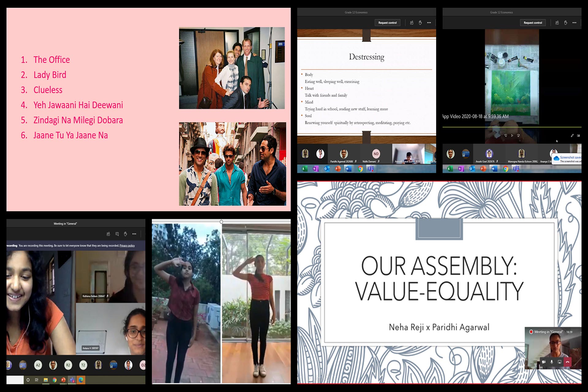This screenshot has width=588, height=392.
Task: Hang up call in mini meeting popup
Action: [x=567, y=362]
